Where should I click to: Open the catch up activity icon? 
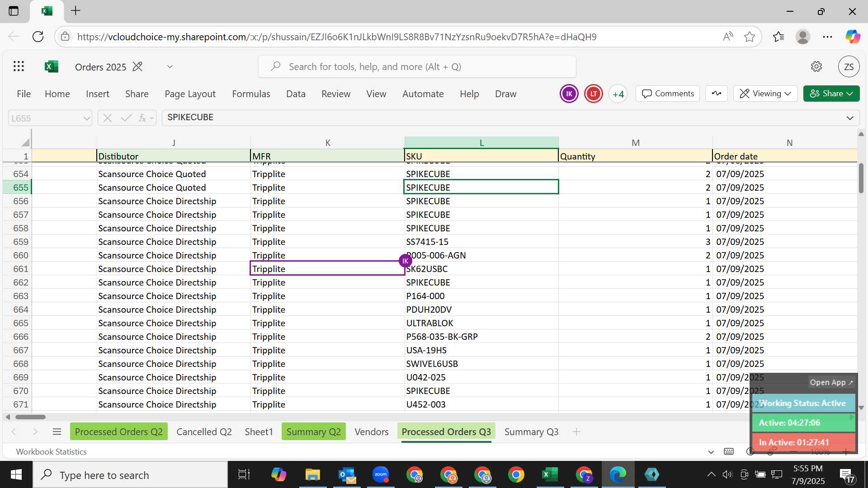click(x=717, y=94)
